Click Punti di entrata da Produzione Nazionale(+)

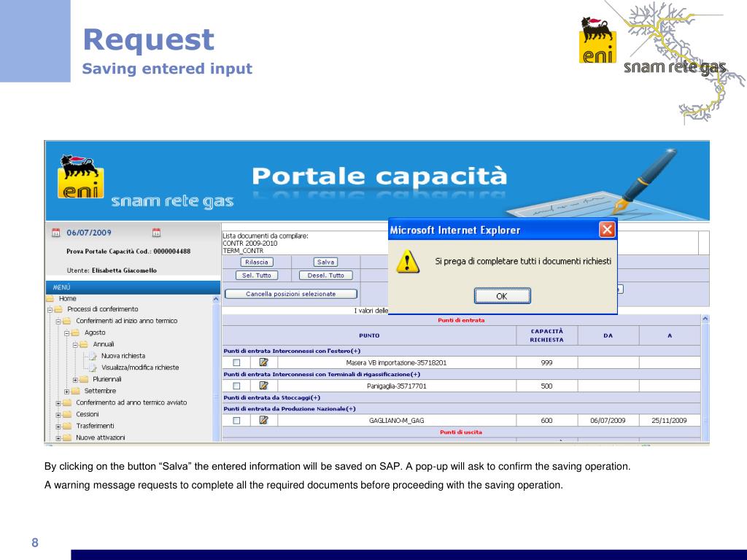point(289,408)
